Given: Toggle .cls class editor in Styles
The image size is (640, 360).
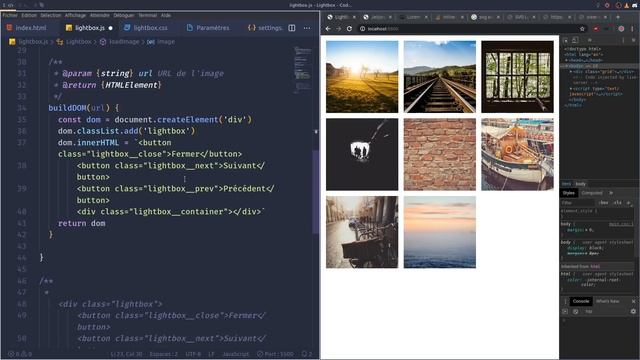Looking at the screenshot, I should [x=618, y=202].
